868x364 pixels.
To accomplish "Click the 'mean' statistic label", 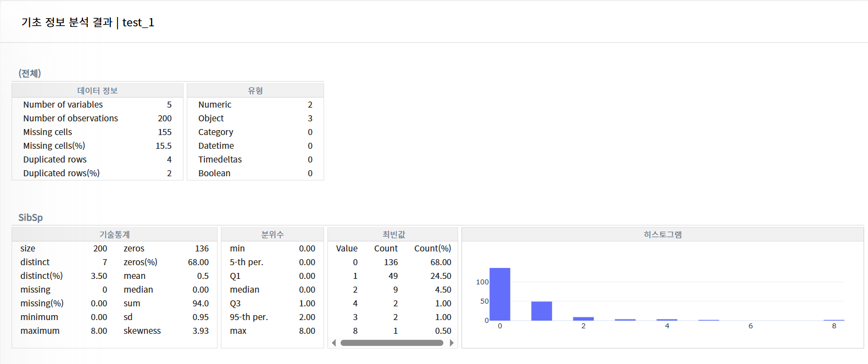I will pos(135,276).
